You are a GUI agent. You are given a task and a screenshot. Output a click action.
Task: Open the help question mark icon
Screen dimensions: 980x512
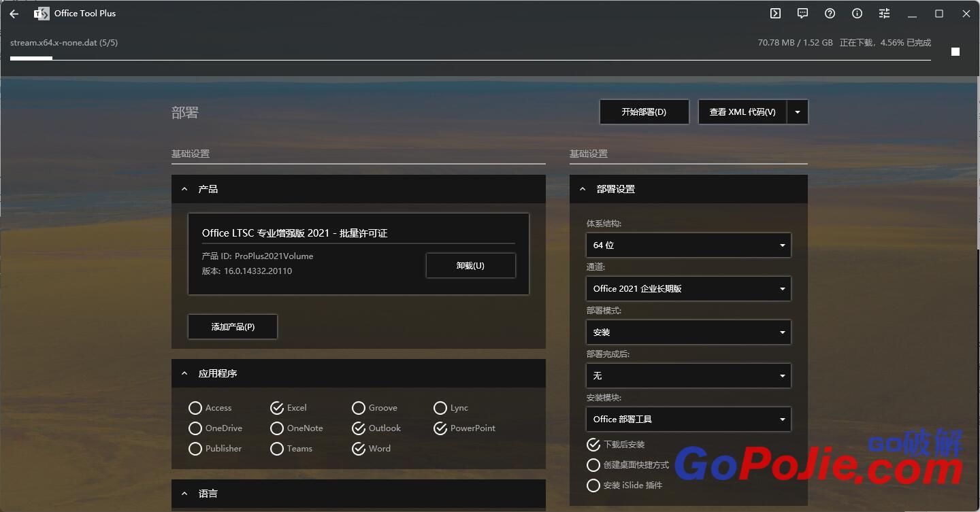point(830,14)
